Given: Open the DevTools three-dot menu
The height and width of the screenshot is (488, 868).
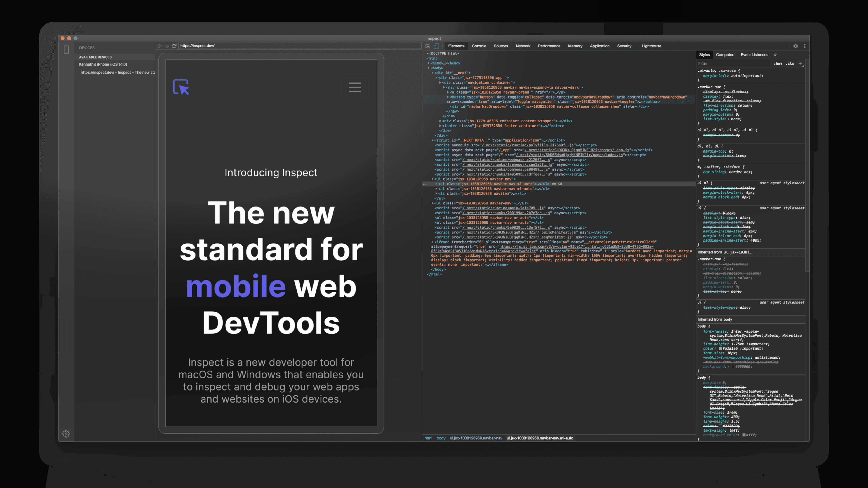Looking at the screenshot, I should 805,46.
